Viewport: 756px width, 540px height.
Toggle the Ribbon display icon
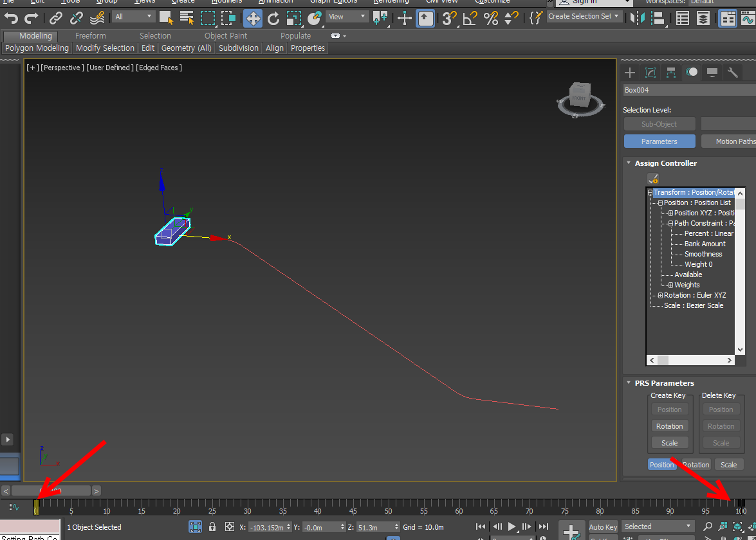point(728,18)
